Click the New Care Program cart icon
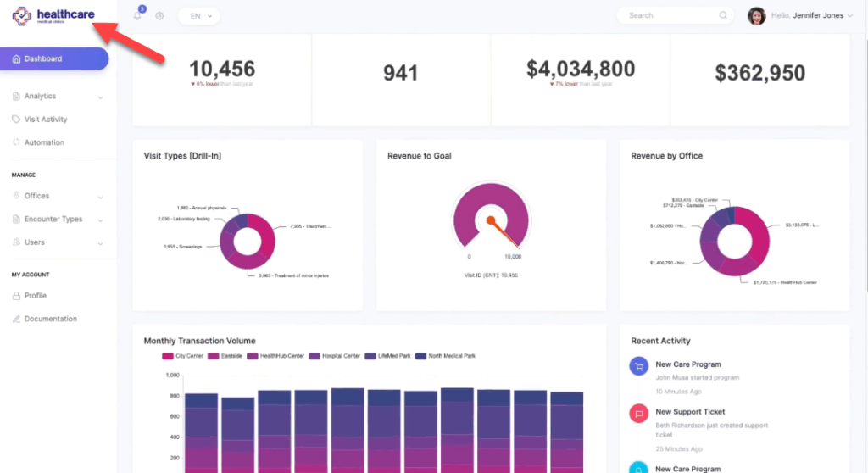Image resolution: width=868 pixels, height=473 pixels. 638,365
